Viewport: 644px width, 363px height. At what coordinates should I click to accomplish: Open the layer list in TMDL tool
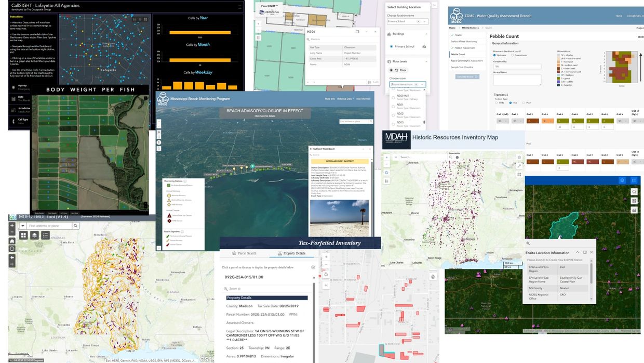coord(34,235)
